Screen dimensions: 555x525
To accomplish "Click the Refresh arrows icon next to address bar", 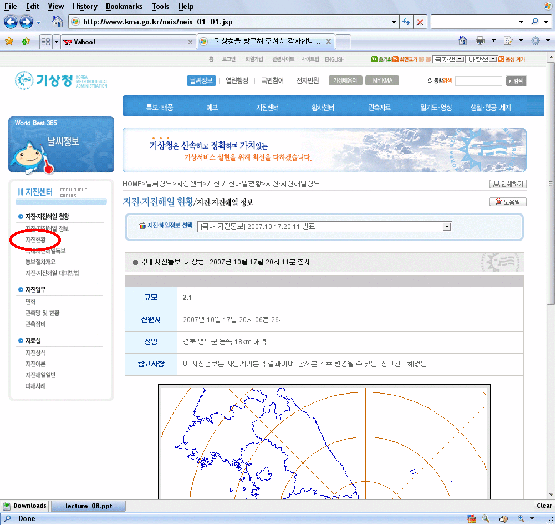I will (406, 22).
